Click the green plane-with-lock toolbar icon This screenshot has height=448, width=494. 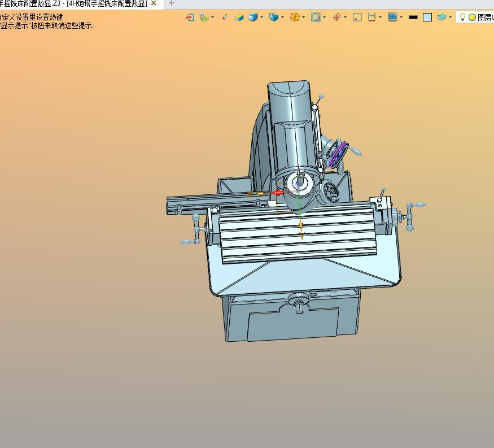pyautogui.click(x=204, y=17)
